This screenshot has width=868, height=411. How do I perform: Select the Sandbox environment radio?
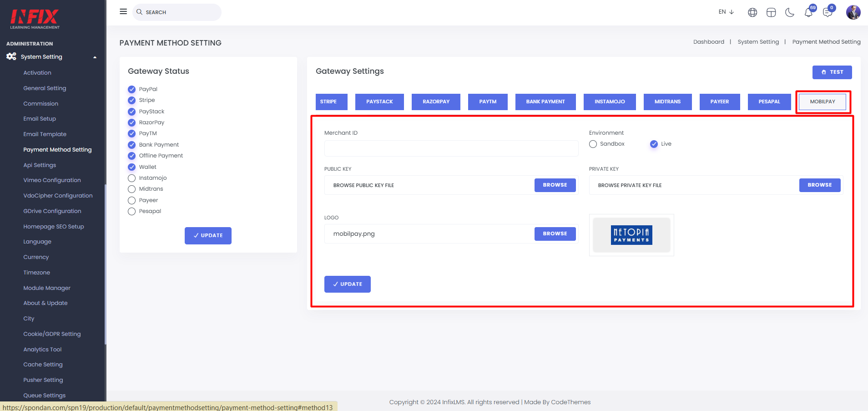click(x=593, y=144)
